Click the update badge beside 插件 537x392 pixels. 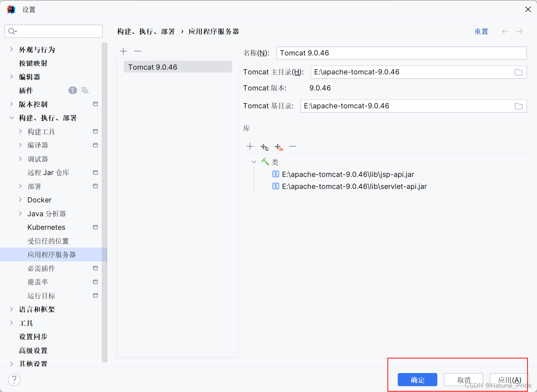pos(73,90)
